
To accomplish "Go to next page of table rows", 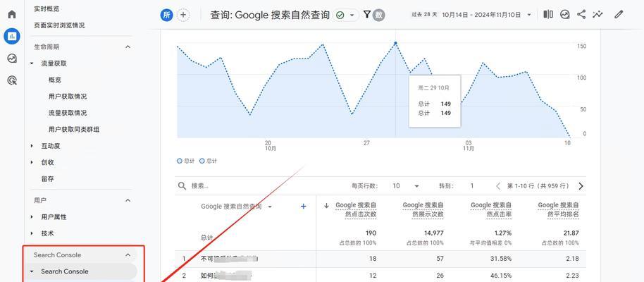I will 581,186.
